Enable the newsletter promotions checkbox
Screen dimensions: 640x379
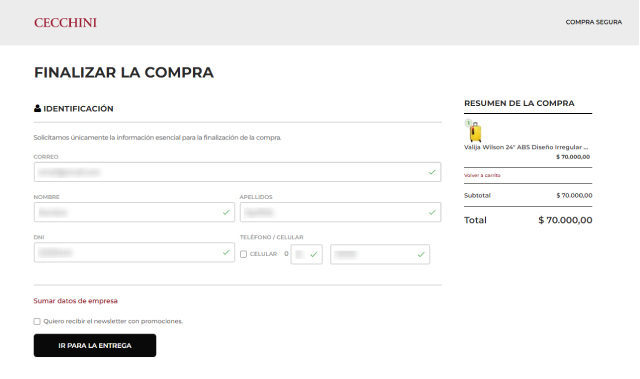tap(37, 321)
